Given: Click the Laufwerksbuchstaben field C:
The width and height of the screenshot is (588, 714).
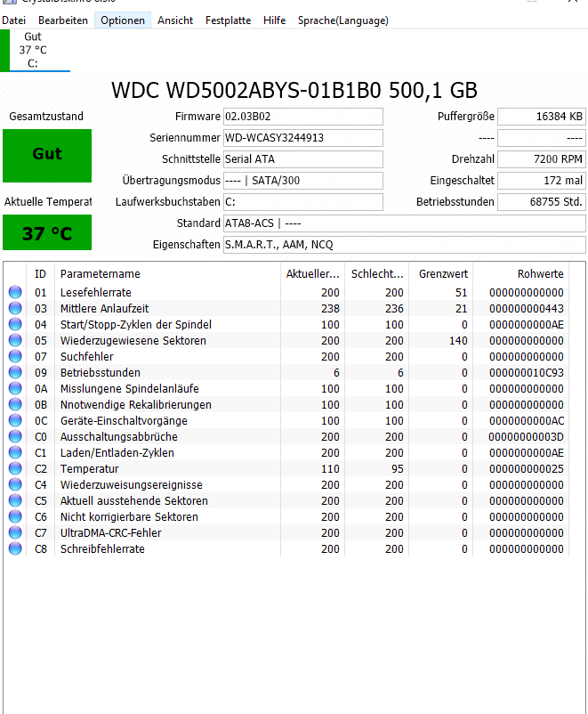Looking at the screenshot, I should click(x=303, y=202).
